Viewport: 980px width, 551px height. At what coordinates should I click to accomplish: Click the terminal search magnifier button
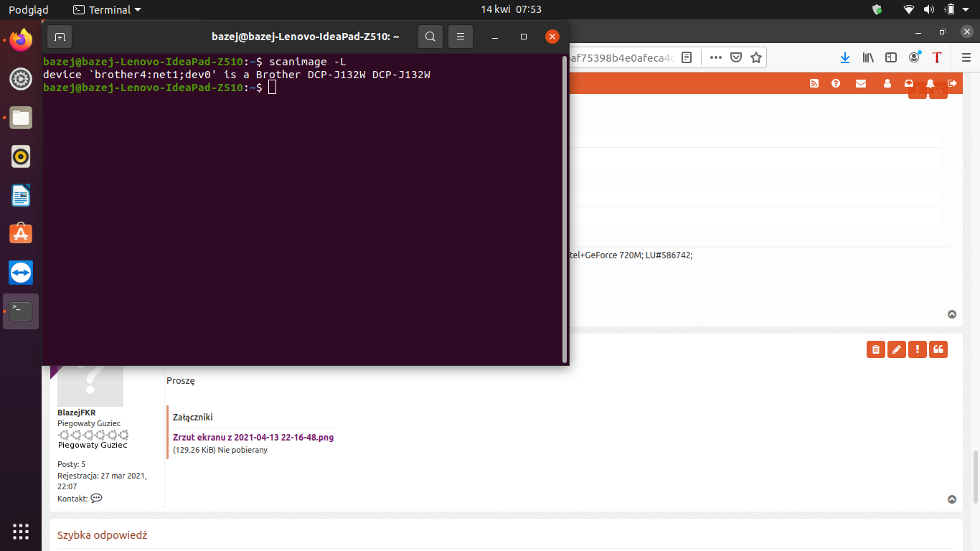[430, 37]
